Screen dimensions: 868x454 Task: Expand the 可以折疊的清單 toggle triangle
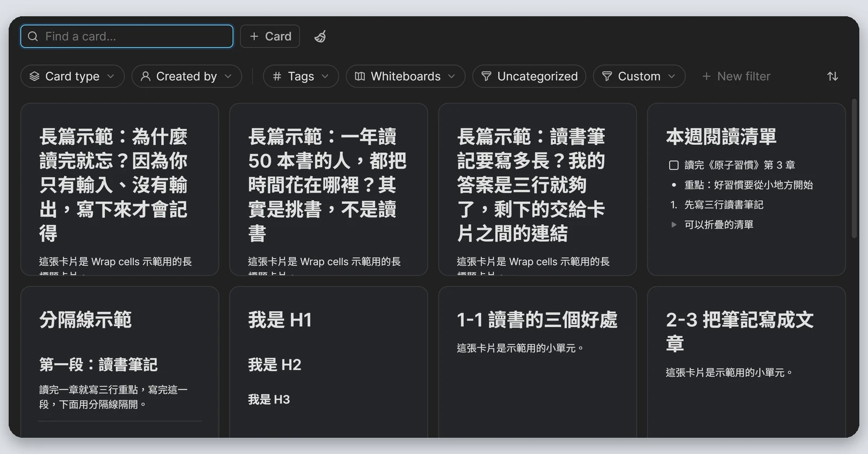coord(674,225)
